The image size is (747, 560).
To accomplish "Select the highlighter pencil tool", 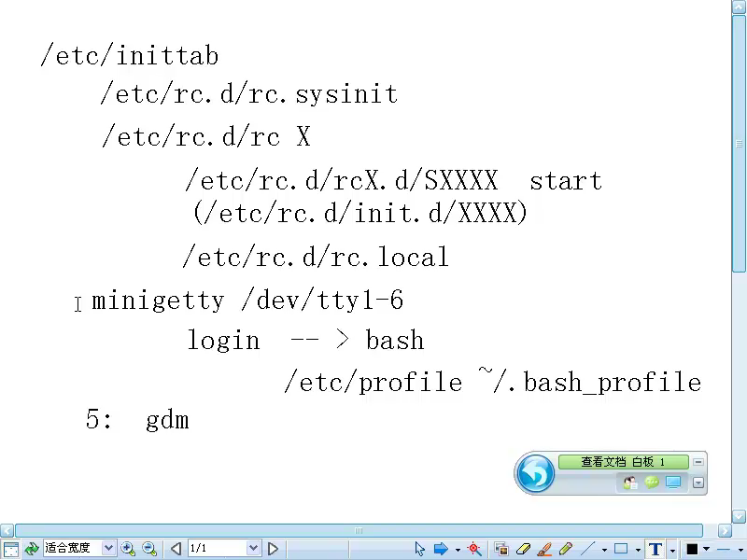I will pyautogui.click(x=566, y=549).
